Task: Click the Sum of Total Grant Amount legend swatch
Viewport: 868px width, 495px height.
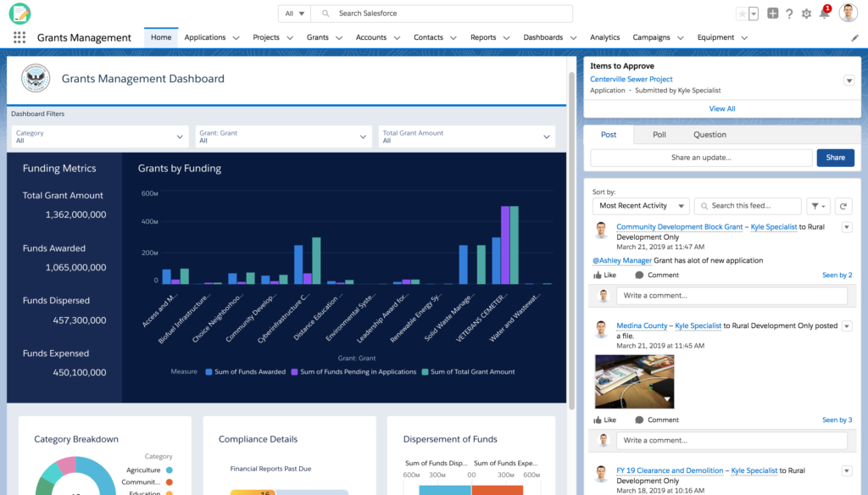Action: [x=426, y=372]
